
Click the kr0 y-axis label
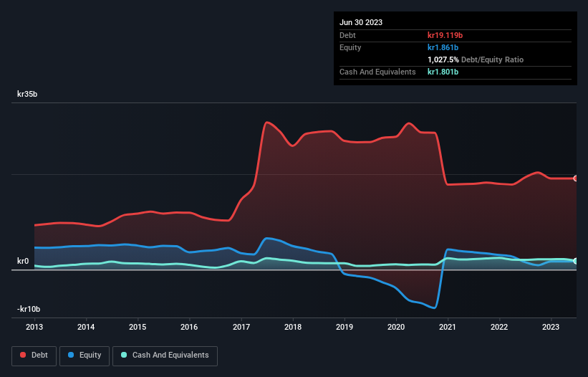(x=23, y=261)
